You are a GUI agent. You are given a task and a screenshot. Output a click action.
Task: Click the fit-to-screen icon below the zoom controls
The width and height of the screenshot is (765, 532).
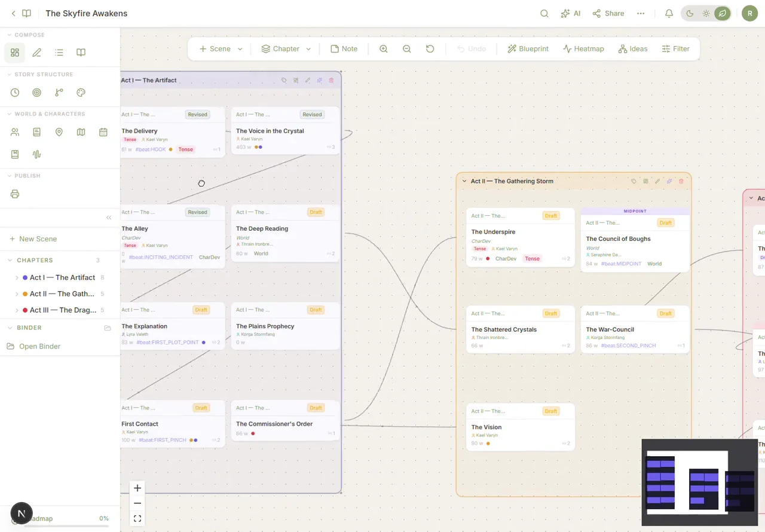click(x=137, y=519)
